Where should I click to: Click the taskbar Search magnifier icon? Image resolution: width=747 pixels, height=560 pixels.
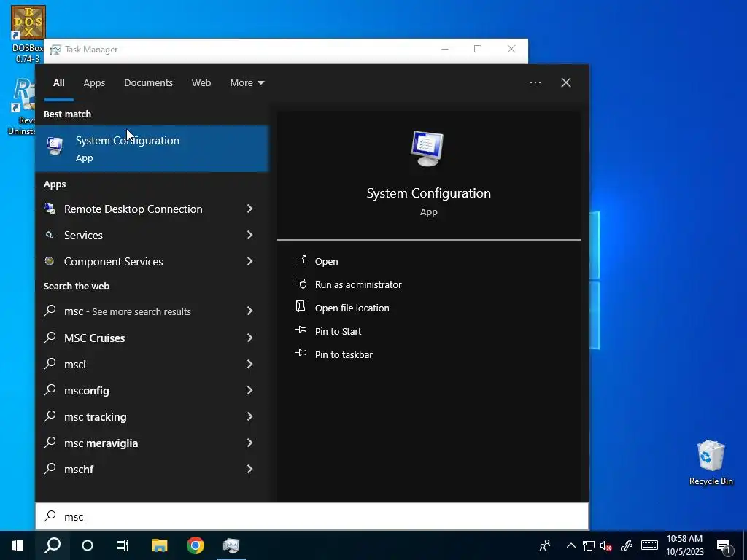pyautogui.click(x=53, y=545)
